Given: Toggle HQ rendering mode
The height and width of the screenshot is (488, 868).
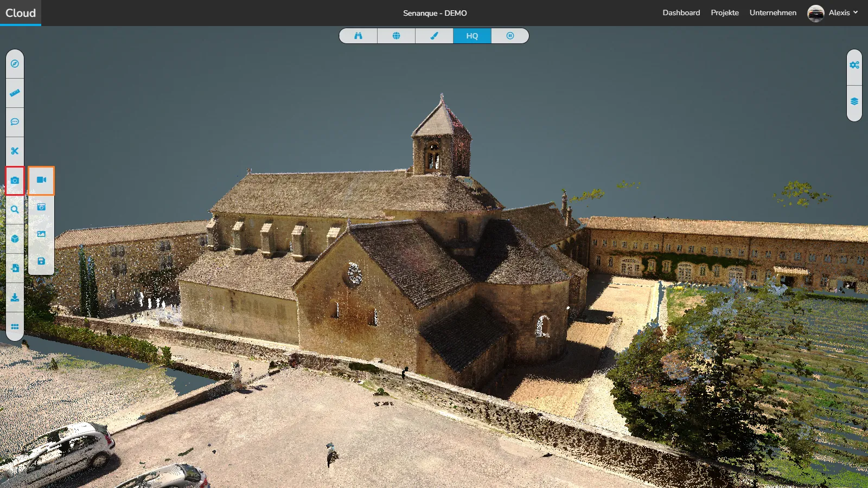Looking at the screenshot, I should tap(472, 36).
